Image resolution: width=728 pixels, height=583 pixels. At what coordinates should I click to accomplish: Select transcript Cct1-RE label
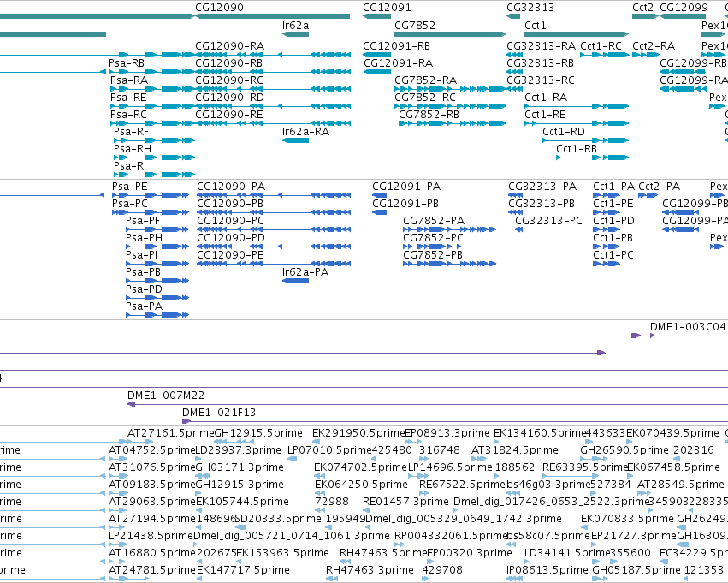pyautogui.click(x=545, y=115)
